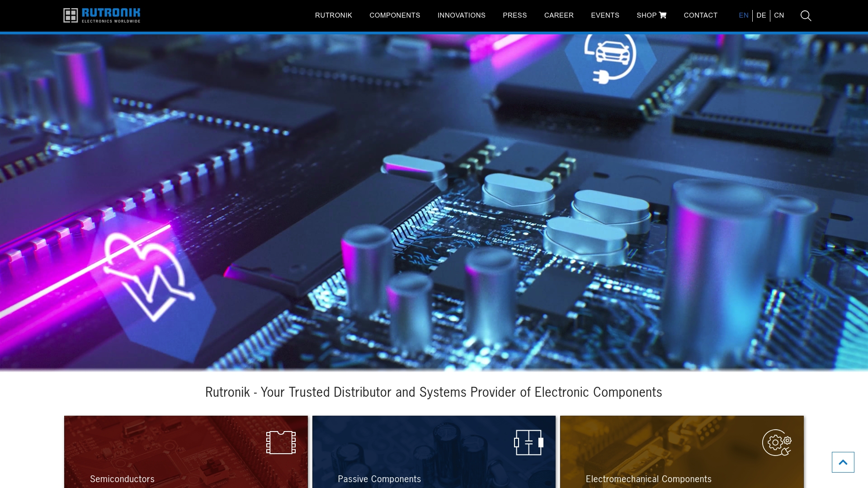Click the semiconductor chip icon
This screenshot has width=868, height=488.
[281, 442]
